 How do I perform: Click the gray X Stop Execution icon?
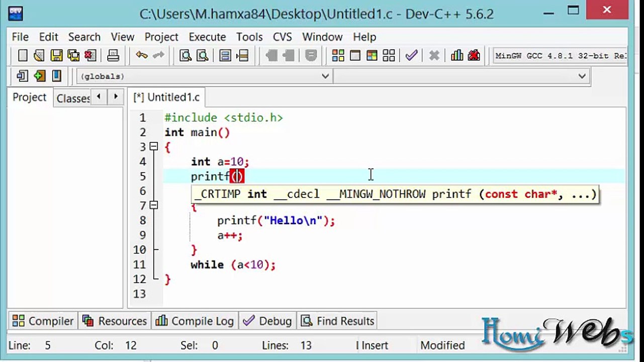click(434, 56)
